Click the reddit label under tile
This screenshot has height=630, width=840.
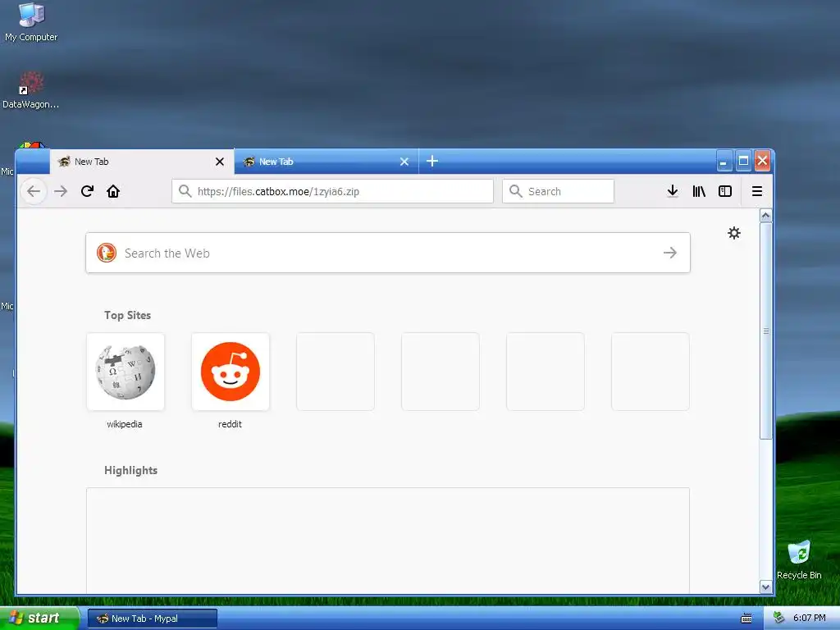click(230, 424)
